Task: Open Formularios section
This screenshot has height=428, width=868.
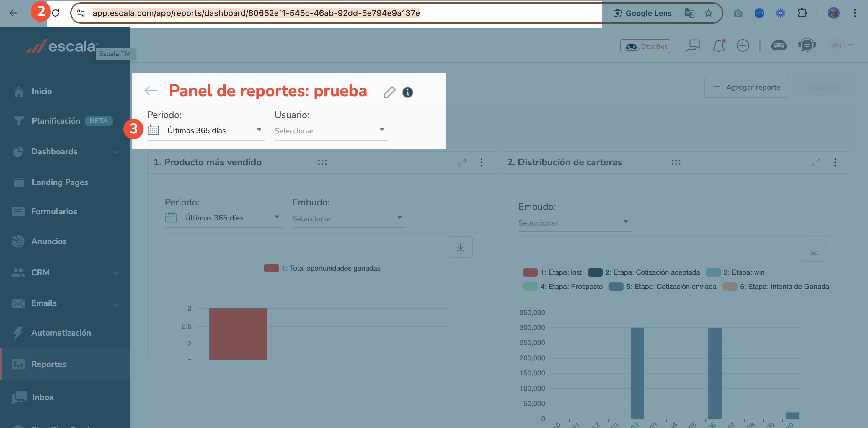Action: 45,211
